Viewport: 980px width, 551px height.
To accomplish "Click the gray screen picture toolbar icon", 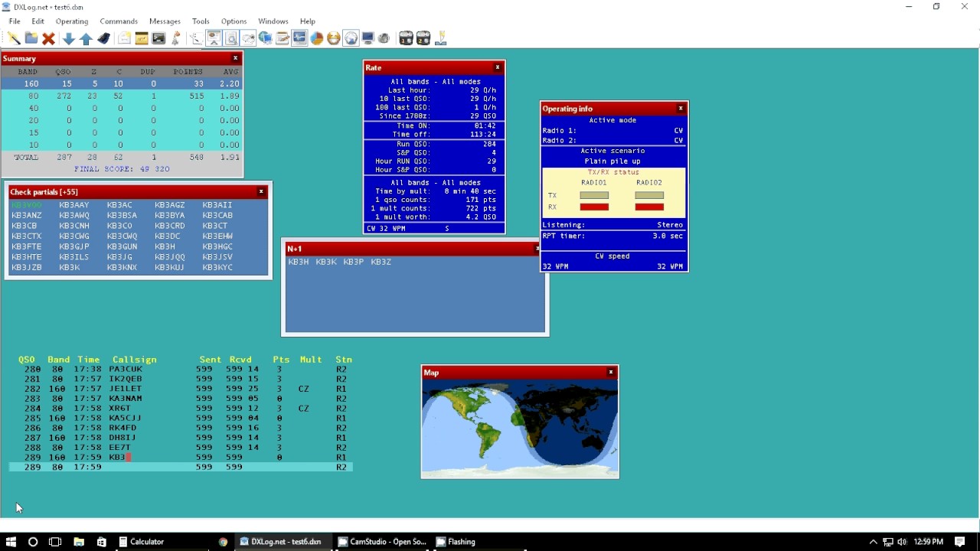I will click(x=158, y=38).
